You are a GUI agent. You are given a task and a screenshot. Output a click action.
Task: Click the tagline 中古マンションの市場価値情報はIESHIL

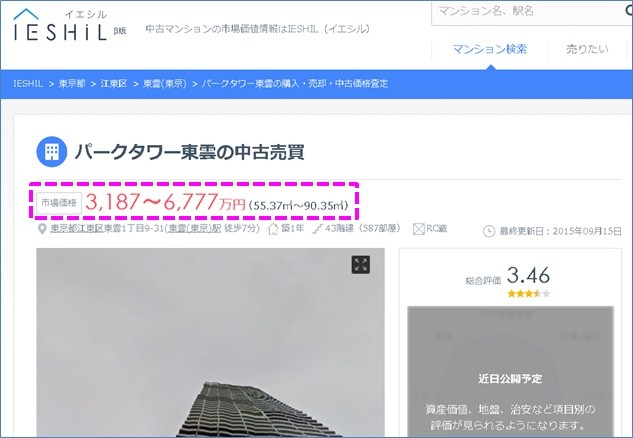258,29
